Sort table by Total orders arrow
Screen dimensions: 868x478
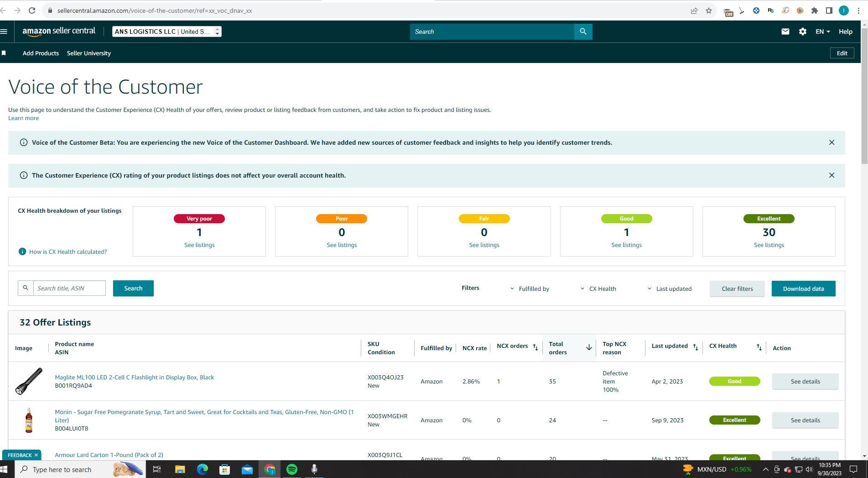coord(589,347)
